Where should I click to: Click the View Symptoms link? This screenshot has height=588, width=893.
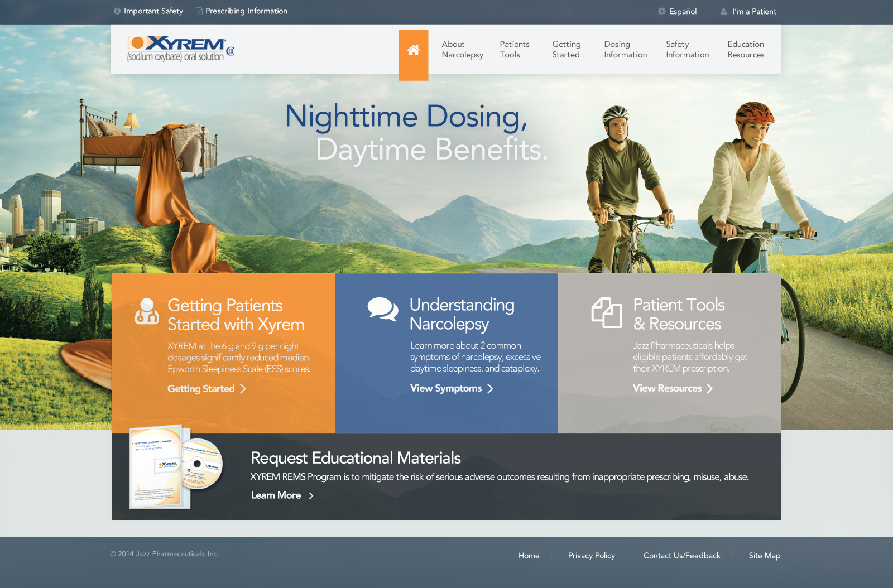coord(446,388)
